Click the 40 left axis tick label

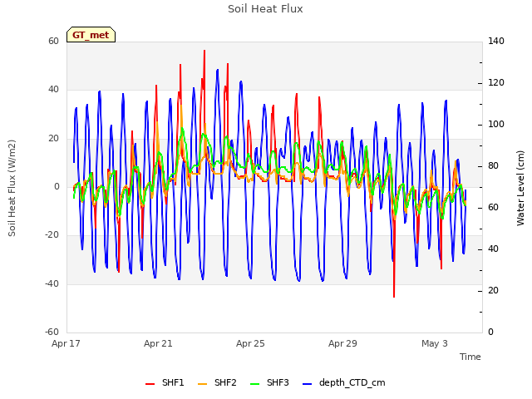[x=53, y=90]
